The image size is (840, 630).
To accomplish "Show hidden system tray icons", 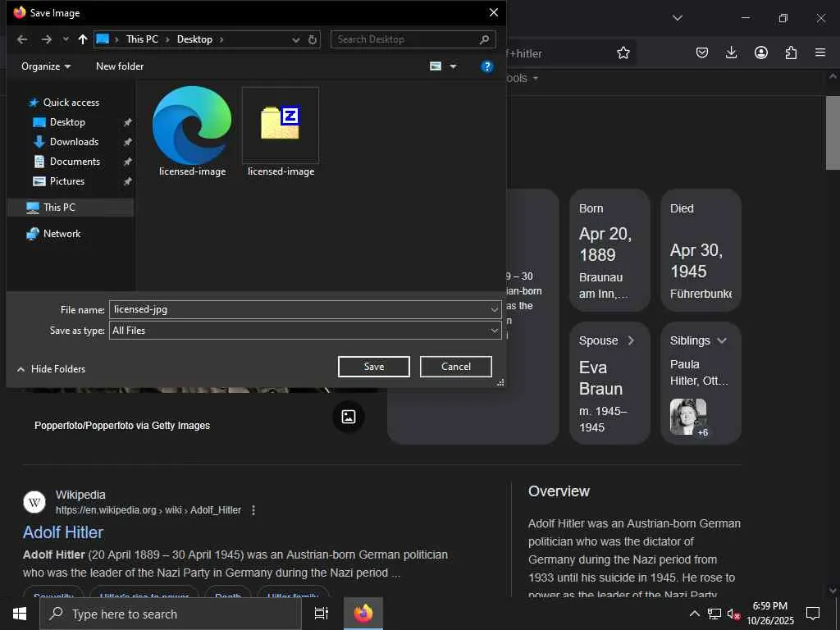I will [694, 614].
